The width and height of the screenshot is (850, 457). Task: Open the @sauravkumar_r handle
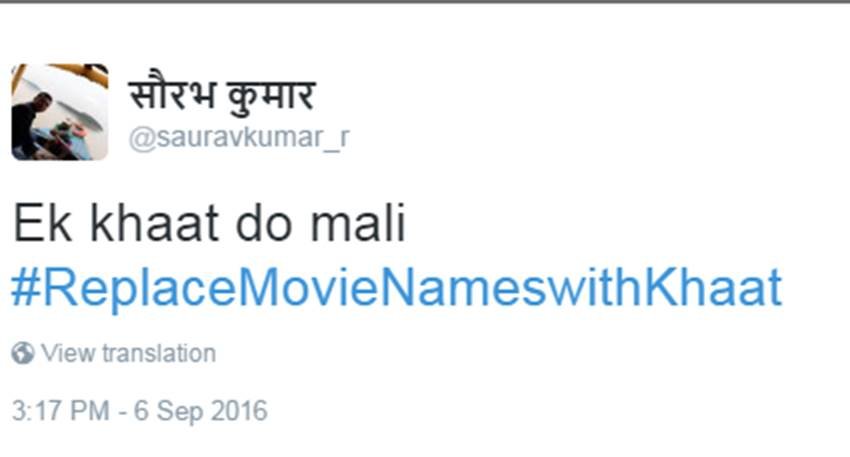239,138
